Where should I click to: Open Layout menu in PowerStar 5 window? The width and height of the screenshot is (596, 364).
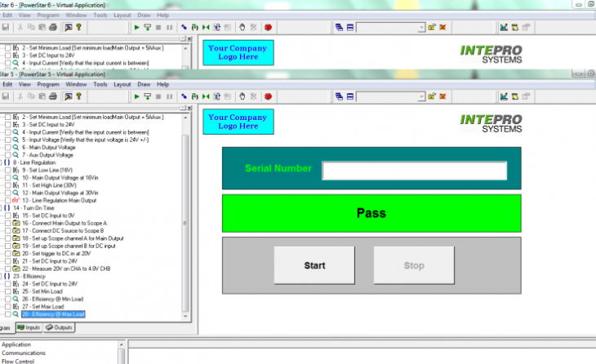pyautogui.click(x=122, y=84)
